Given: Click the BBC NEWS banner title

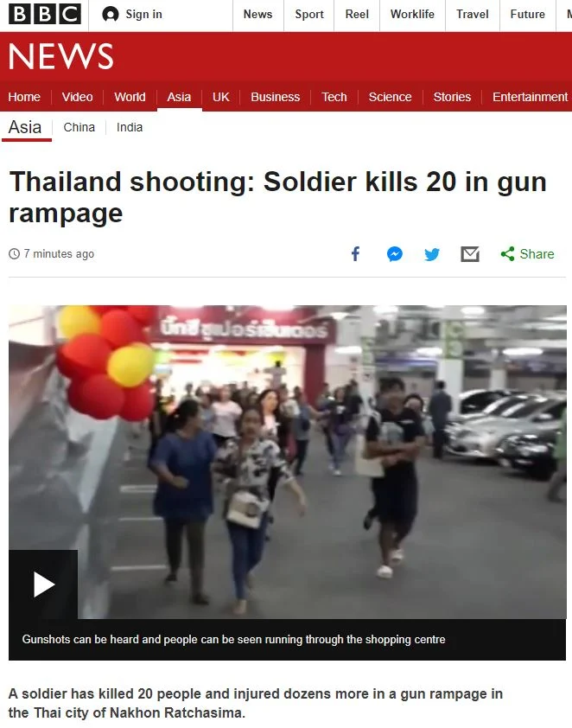Looking at the screenshot, I should point(60,56).
